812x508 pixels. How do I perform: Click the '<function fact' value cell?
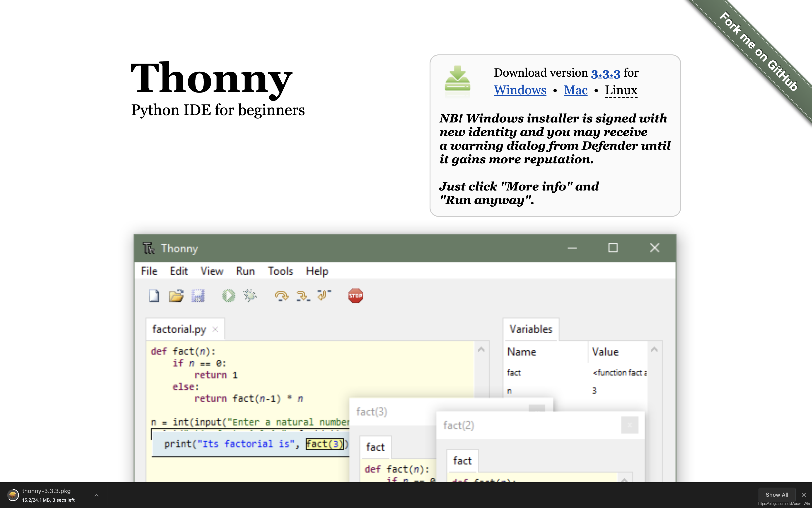click(x=620, y=373)
